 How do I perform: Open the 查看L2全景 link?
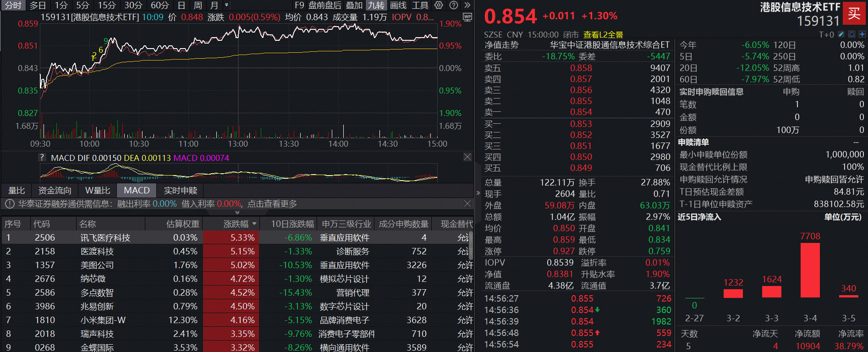pyautogui.click(x=603, y=35)
